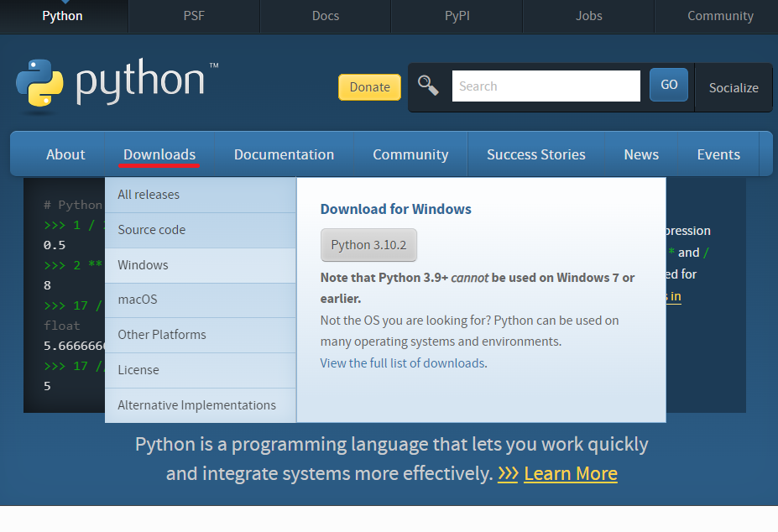The width and height of the screenshot is (778, 532).
Task: Click the Python 3.10.2 download button
Action: click(368, 245)
